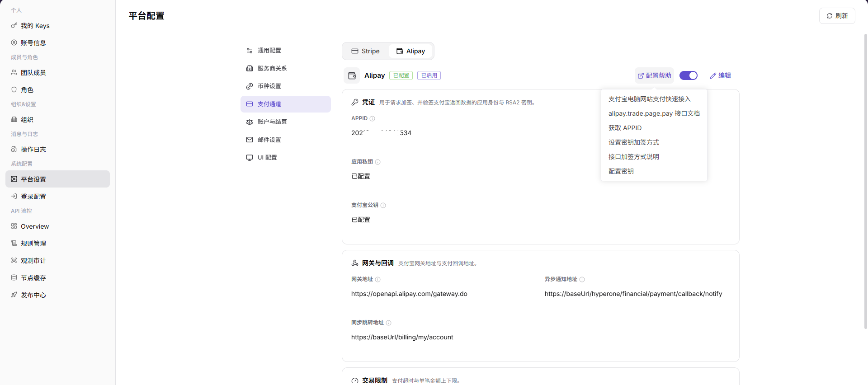Viewport: 868px width, 385px height.
Task: Open API Overview sidebar item
Action: pos(57,226)
